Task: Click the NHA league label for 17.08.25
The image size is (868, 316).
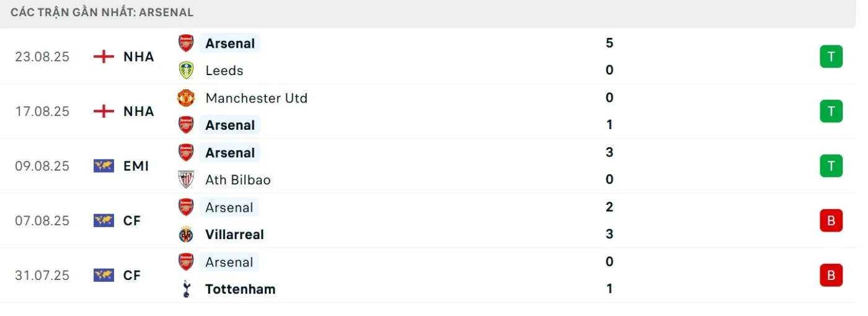Action: point(138,111)
